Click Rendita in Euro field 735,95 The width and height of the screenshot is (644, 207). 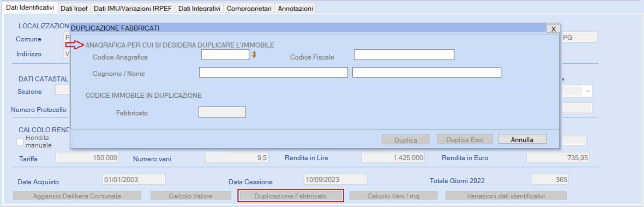pyautogui.click(x=558, y=157)
